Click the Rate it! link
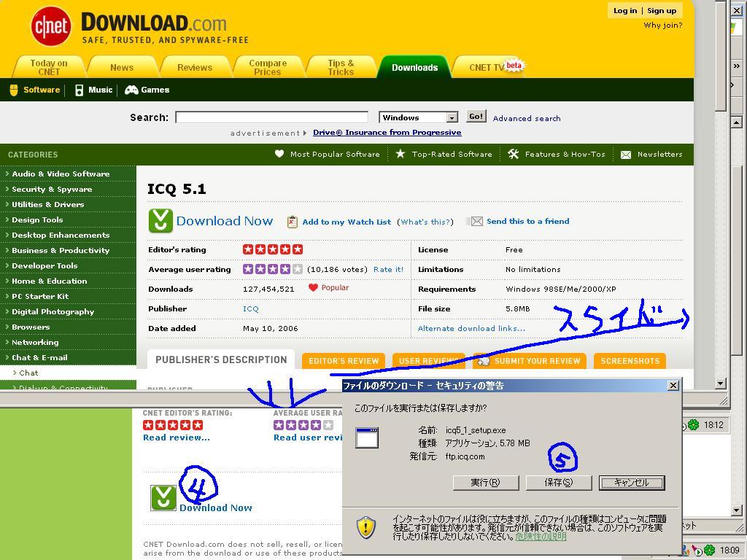747x560 pixels. coord(388,270)
